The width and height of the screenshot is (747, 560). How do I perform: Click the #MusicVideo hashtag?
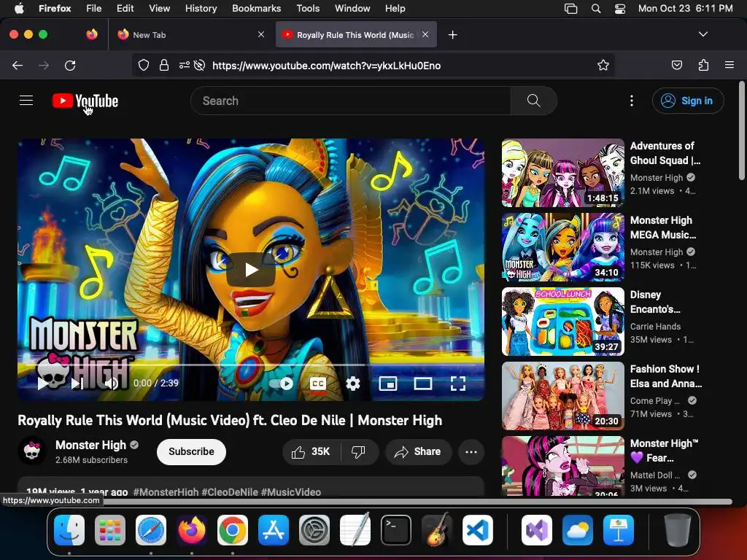pos(290,492)
